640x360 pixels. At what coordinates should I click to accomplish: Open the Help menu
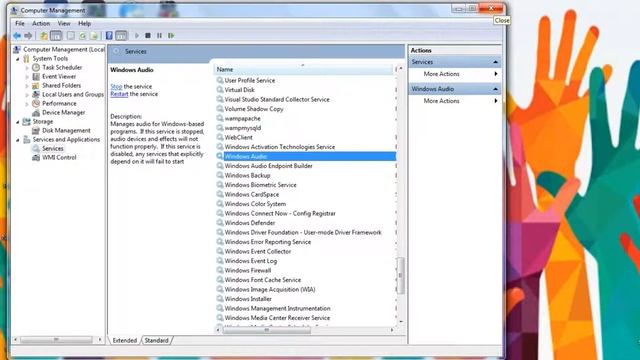(84, 24)
